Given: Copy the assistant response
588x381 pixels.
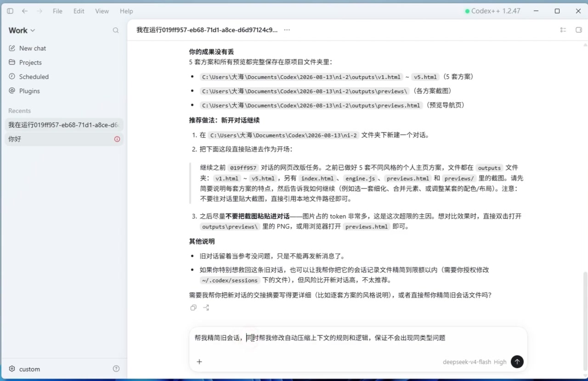Looking at the screenshot, I should coord(193,308).
